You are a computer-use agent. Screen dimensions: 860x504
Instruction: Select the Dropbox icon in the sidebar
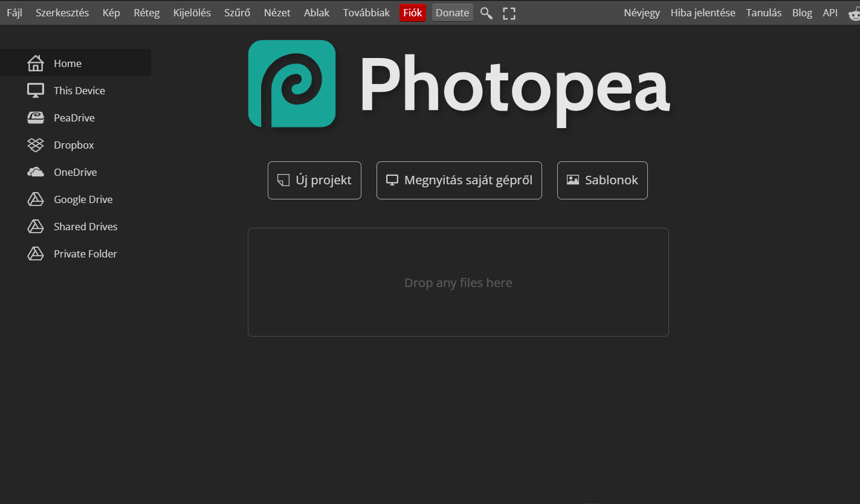tap(36, 145)
